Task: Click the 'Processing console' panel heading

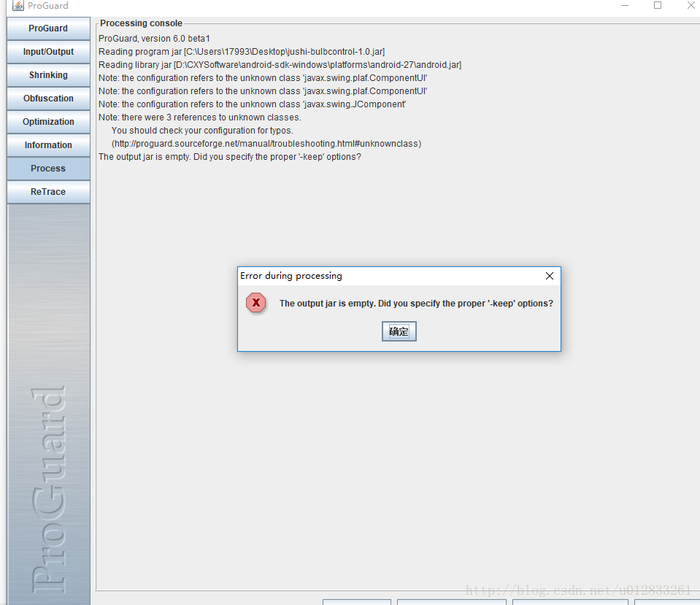Action: point(141,23)
